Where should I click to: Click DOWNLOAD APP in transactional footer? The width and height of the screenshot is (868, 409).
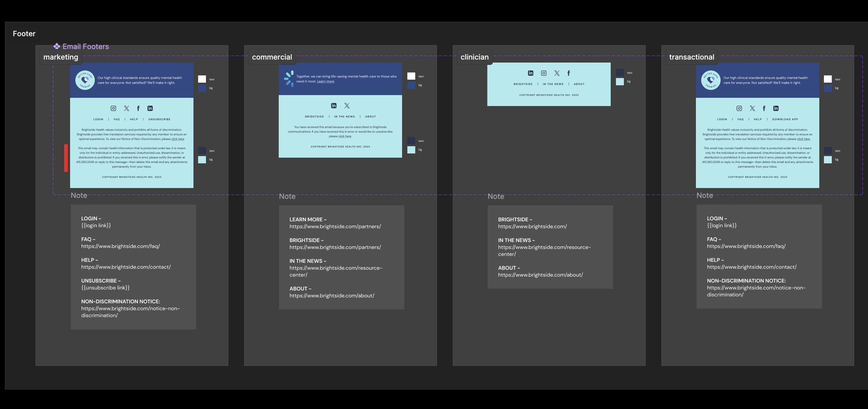[785, 119]
